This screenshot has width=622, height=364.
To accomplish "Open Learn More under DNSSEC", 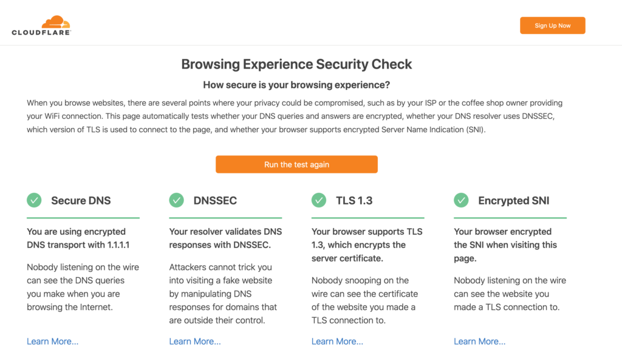I will 195,342.
